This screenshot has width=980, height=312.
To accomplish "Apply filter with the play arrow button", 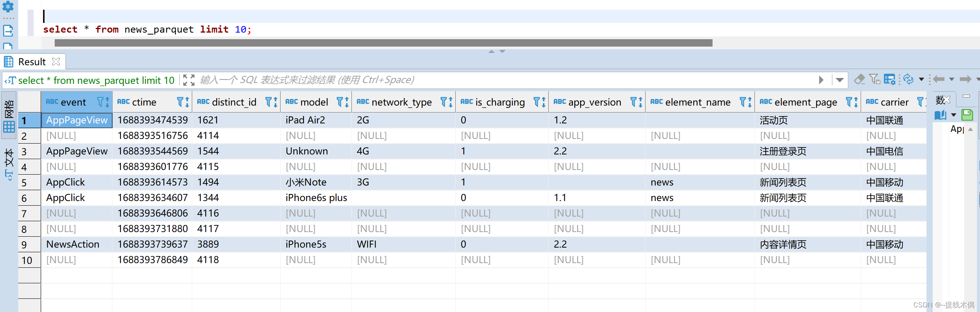I will pos(821,80).
